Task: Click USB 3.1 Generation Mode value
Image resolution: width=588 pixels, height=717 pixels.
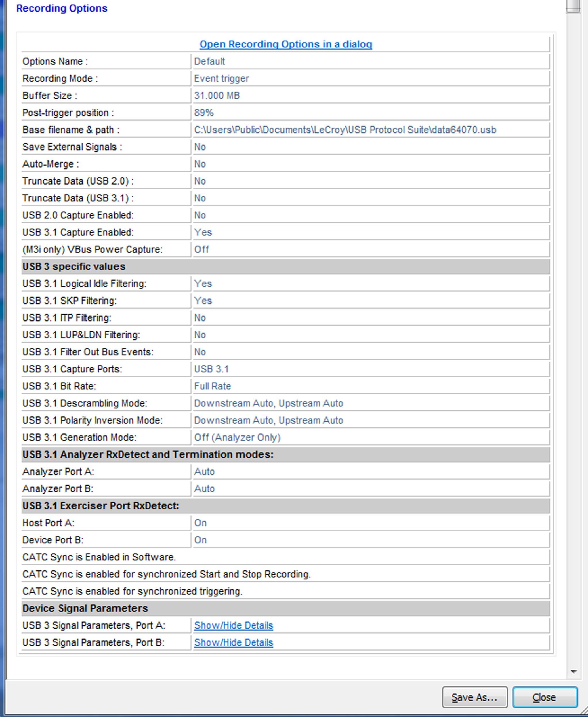Action: tap(237, 438)
